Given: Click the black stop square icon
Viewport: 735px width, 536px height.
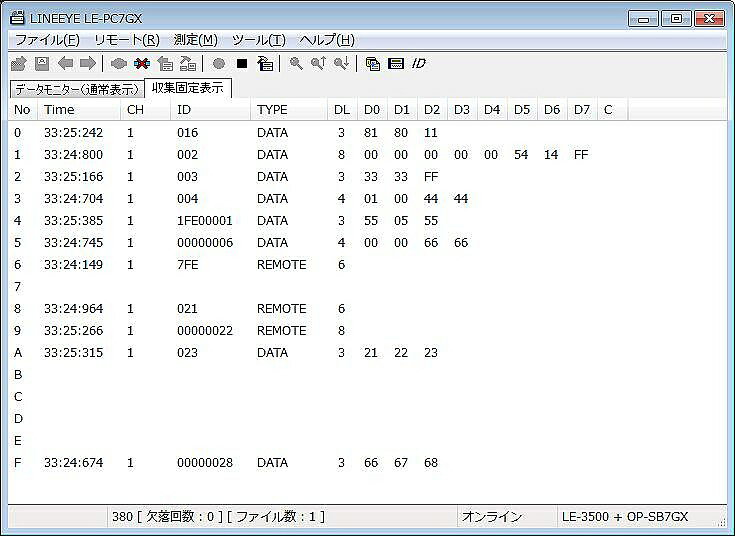Looking at the screenshot, I should click(242, 63).
